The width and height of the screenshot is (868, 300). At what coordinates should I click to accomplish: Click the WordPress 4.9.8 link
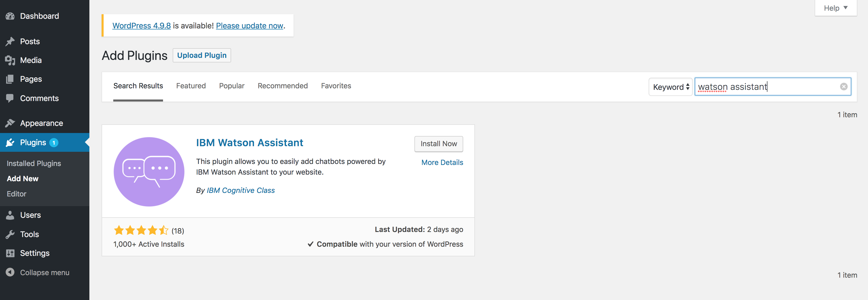point(141,26)
